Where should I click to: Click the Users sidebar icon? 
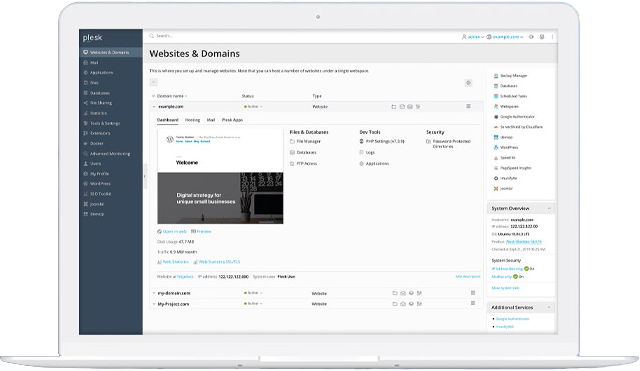(x=86, y=163)
